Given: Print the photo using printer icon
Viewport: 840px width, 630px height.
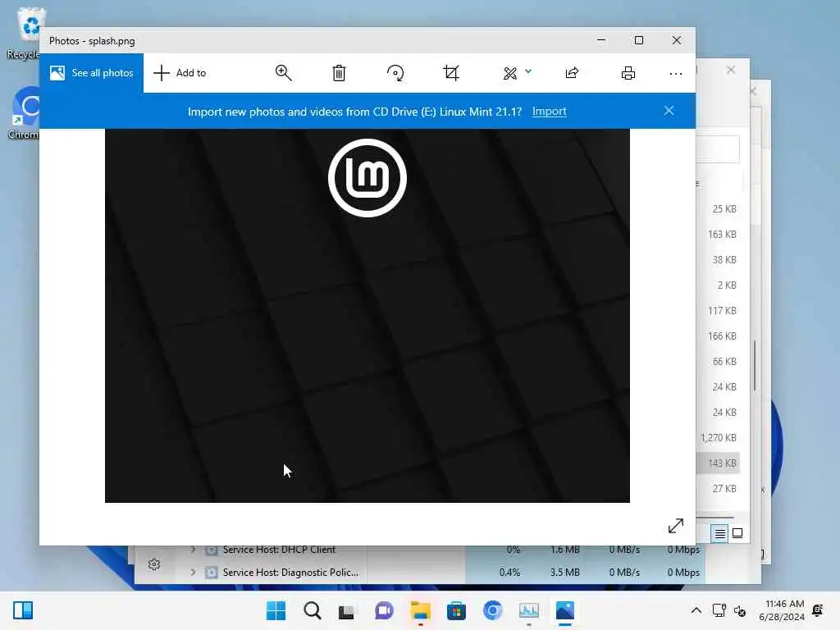Looking at the screenshot, I should pyautogui.click(x=628, y=73).
